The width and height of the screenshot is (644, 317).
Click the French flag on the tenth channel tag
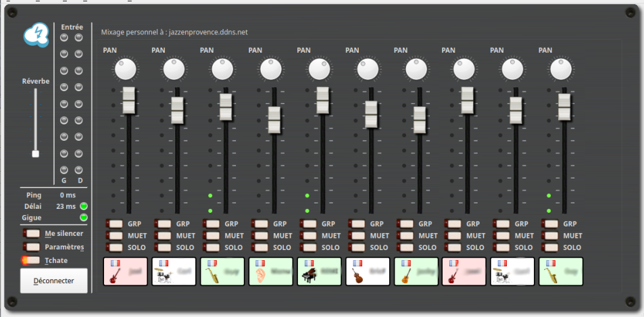[x=551, y=263]
